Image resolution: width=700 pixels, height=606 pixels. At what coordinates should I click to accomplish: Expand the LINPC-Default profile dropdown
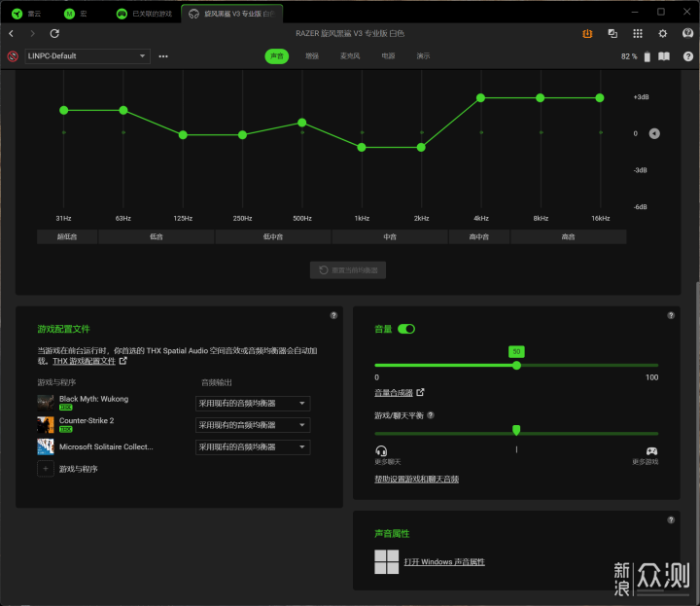pyautogui.click(x=87, y=56)
